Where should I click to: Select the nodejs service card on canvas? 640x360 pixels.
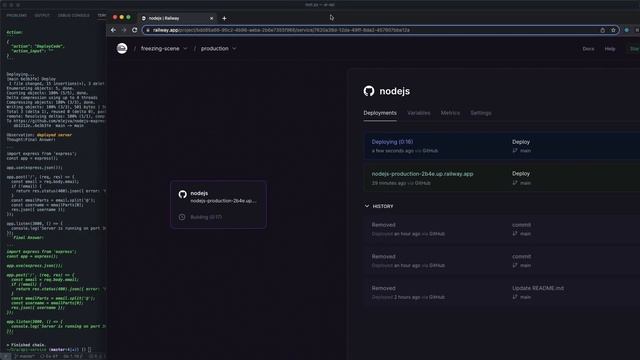click(x=218, y=204)
